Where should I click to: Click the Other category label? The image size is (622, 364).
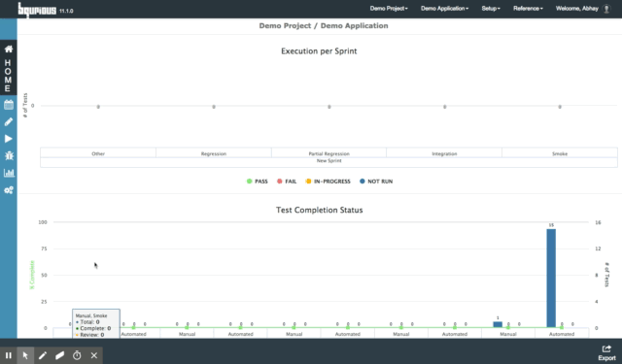point(98,153)
